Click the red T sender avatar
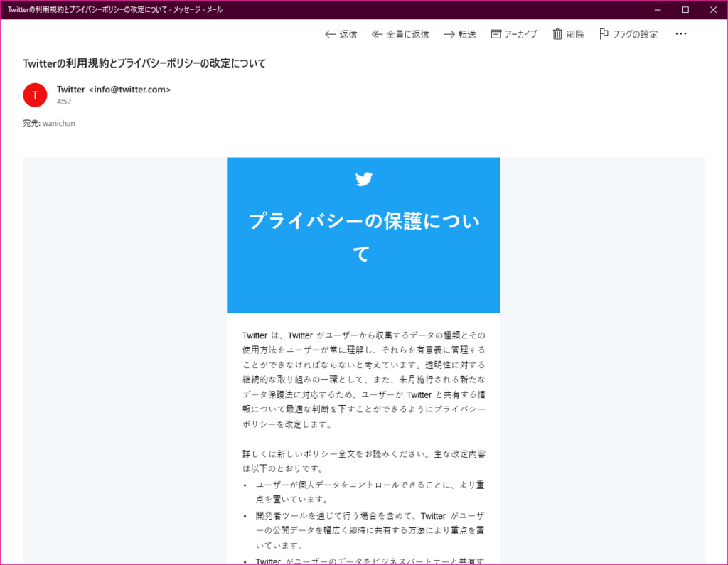The image size is (728, 565). click(x=36, y=95)
